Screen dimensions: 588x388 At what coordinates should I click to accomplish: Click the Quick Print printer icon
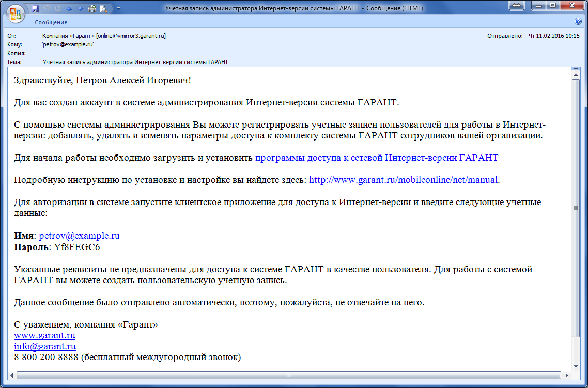(92, 9)
